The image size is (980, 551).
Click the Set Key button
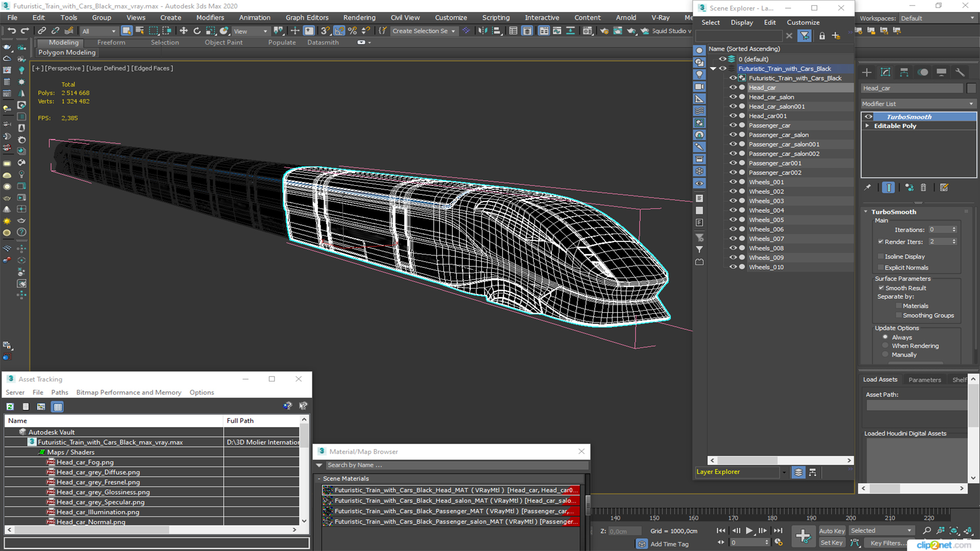point(831,543)
